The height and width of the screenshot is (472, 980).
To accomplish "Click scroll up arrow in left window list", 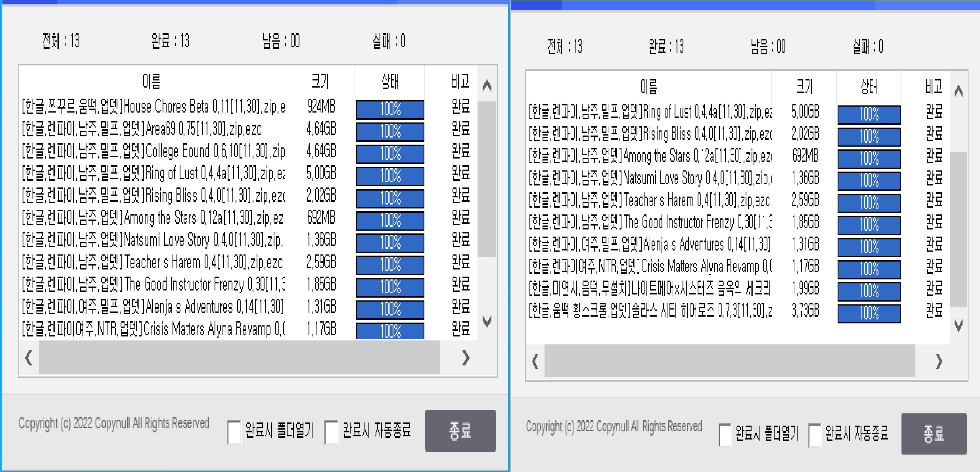I will 487,86.
